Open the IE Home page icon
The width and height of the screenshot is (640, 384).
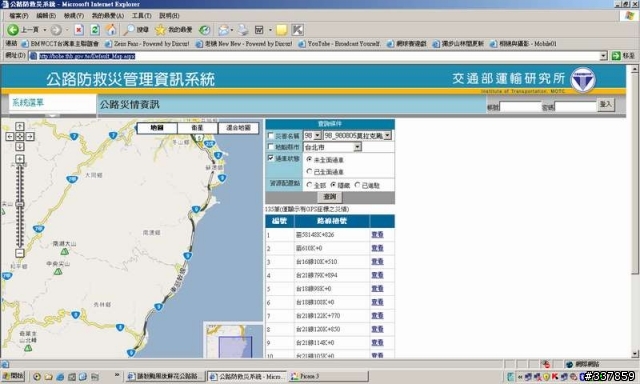[x=111, y=30]
